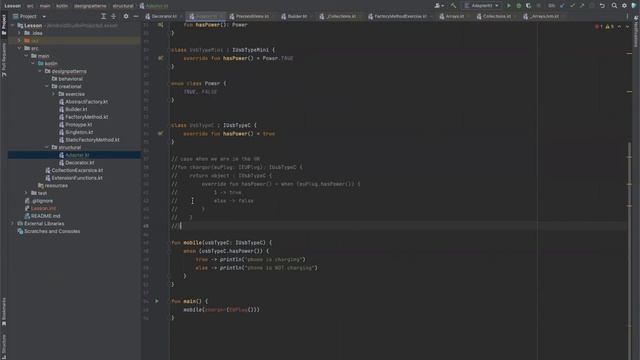Viewport: 640px width, 360px height.
Task: Click the JetBrains colorful icon at top right
Action: (634, 6)
